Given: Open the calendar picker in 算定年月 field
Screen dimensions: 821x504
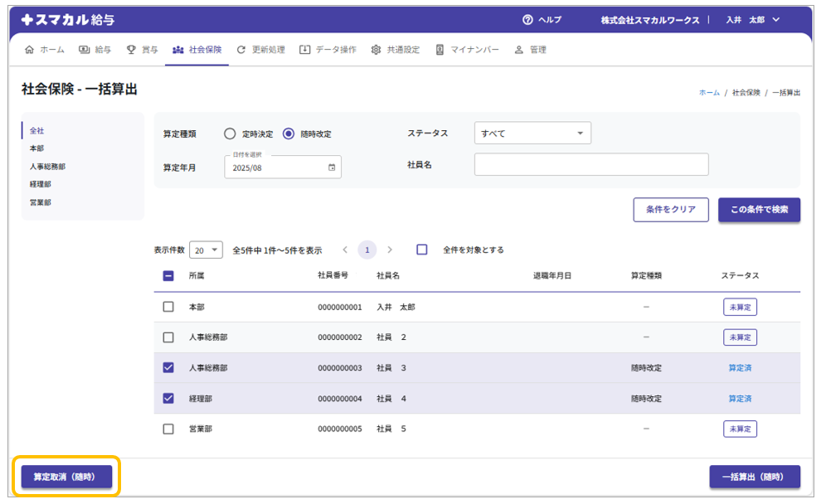Looking at the screenshot, I should coord(332,167).
